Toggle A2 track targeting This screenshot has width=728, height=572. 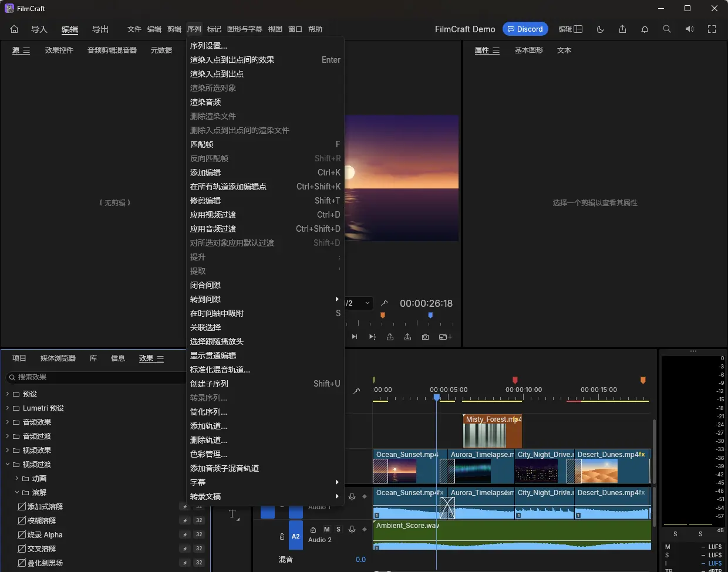[296, 536]
